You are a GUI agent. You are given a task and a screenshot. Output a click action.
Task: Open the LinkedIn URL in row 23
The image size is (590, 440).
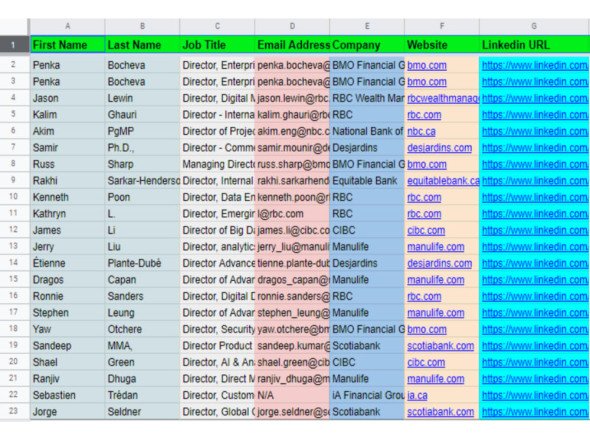[535, 412]
